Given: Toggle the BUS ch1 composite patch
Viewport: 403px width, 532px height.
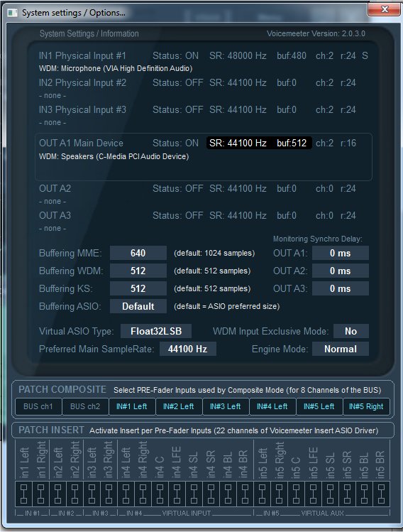Looking at the screenshot, I should tap(38, 406).
